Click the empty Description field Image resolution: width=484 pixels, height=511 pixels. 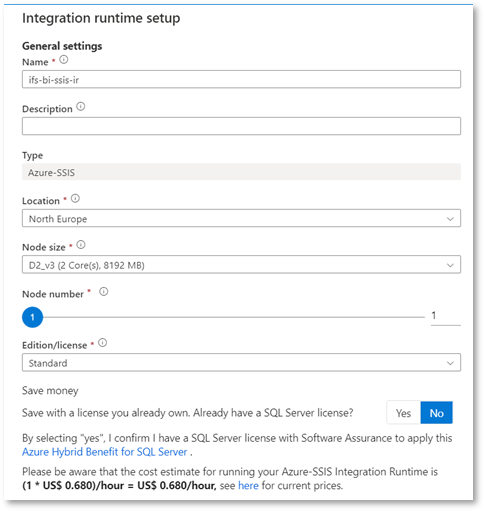coord(241,126)
